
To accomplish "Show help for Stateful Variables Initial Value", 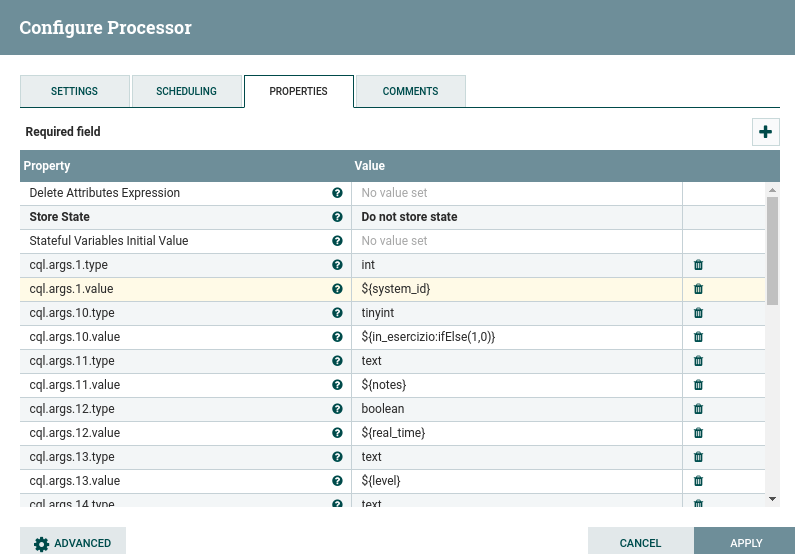I will point(337,241).
